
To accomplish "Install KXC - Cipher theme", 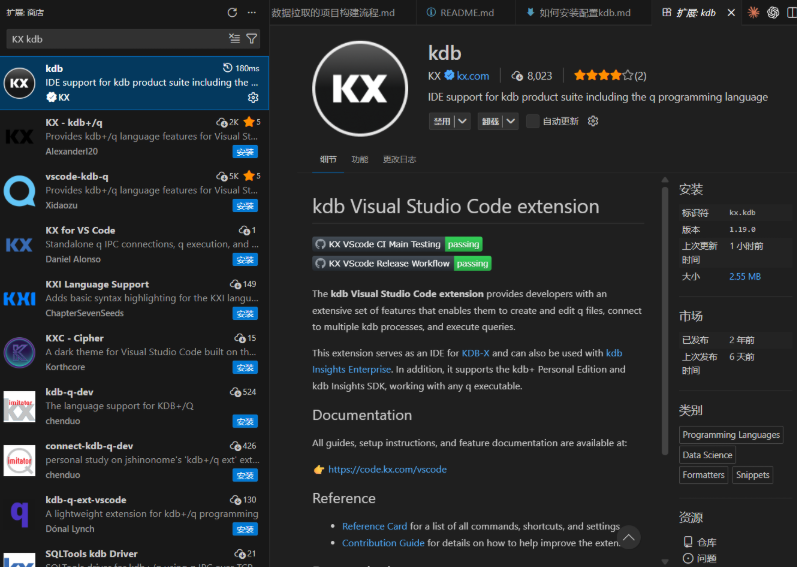I will point(245,367).
